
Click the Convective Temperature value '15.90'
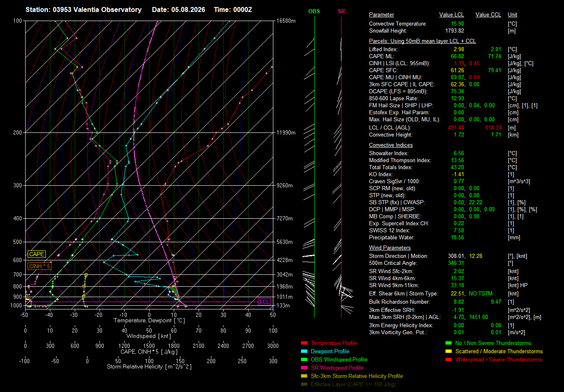pos(457,24)
